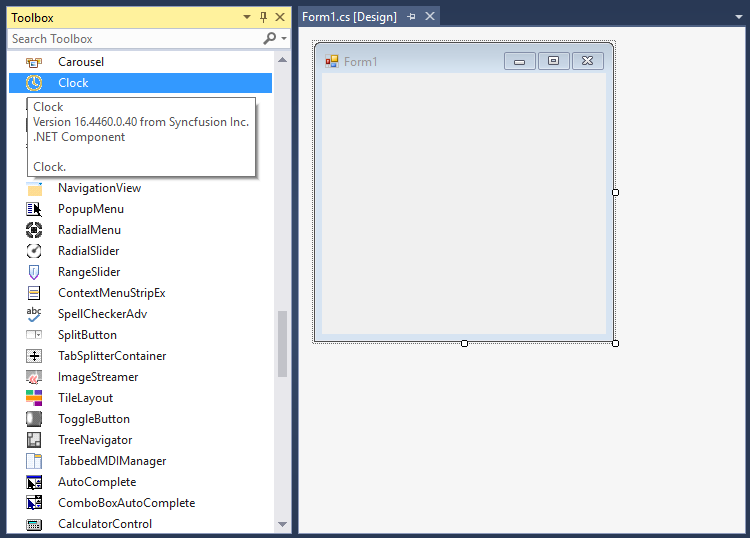750x538 pixels.
Task: Click the Form1 window icon in designer
Action: [331, 62]
